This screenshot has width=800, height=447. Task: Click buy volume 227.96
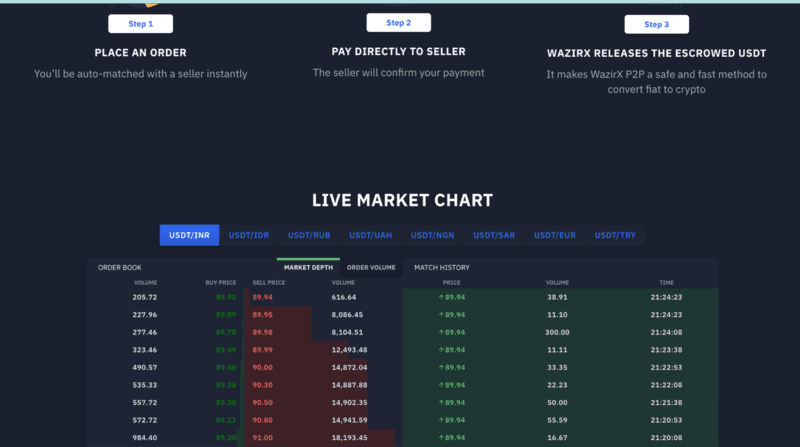[x=145, y=315]
